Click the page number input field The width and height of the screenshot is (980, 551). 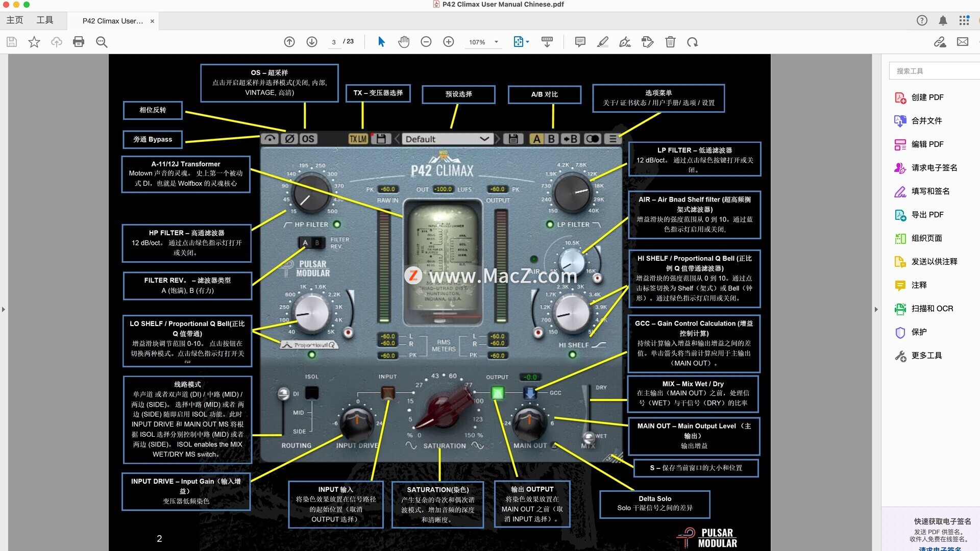(x=334, y=42)
